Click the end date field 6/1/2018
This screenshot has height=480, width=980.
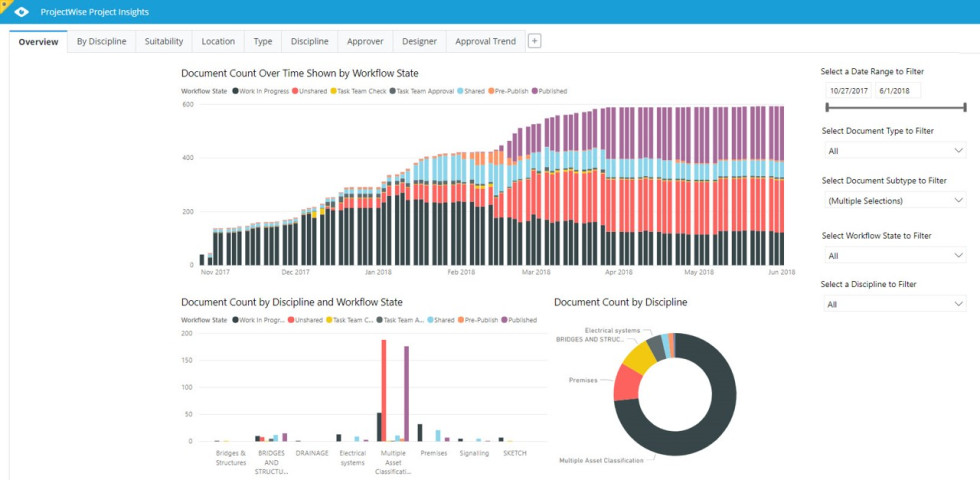point(896,90)
